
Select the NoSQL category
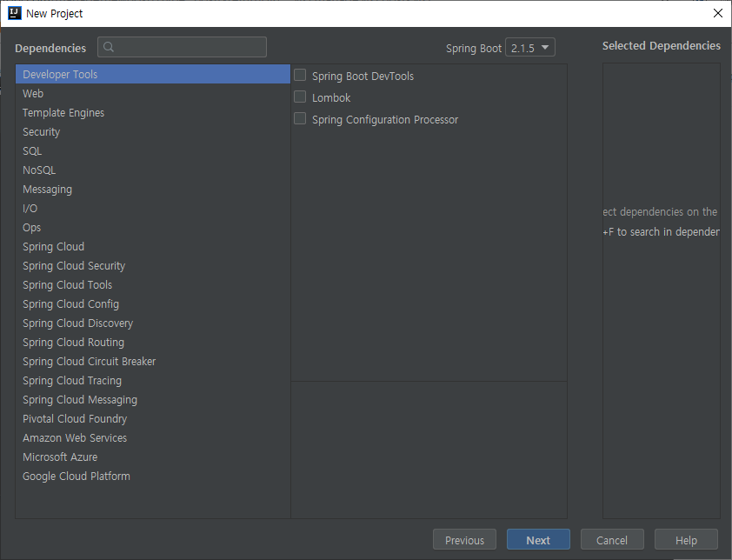153,170
